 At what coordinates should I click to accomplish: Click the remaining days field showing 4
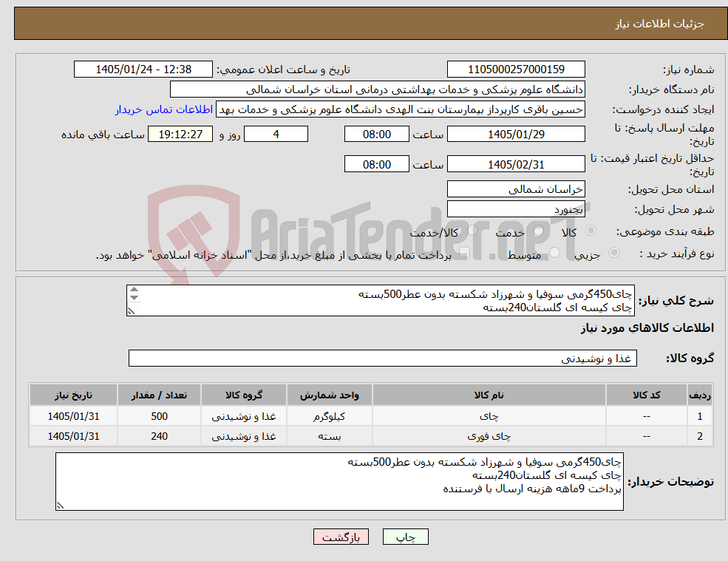coord(276,135)
